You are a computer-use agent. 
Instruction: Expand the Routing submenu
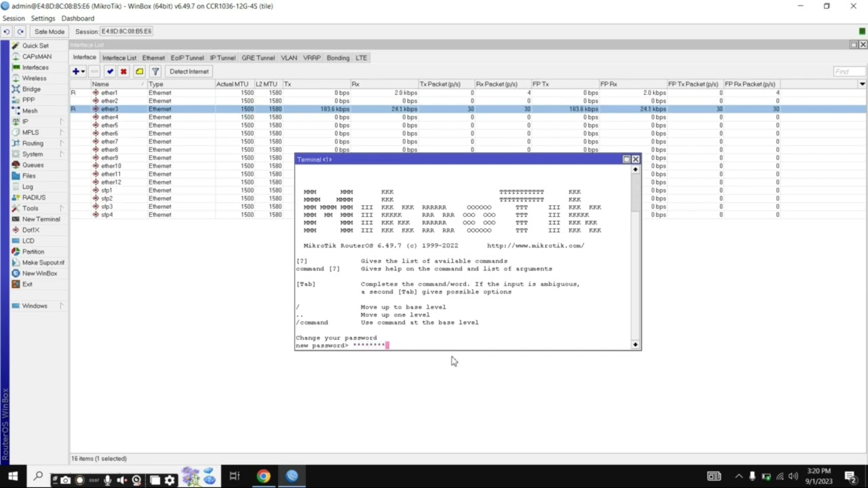coord(38,144)
